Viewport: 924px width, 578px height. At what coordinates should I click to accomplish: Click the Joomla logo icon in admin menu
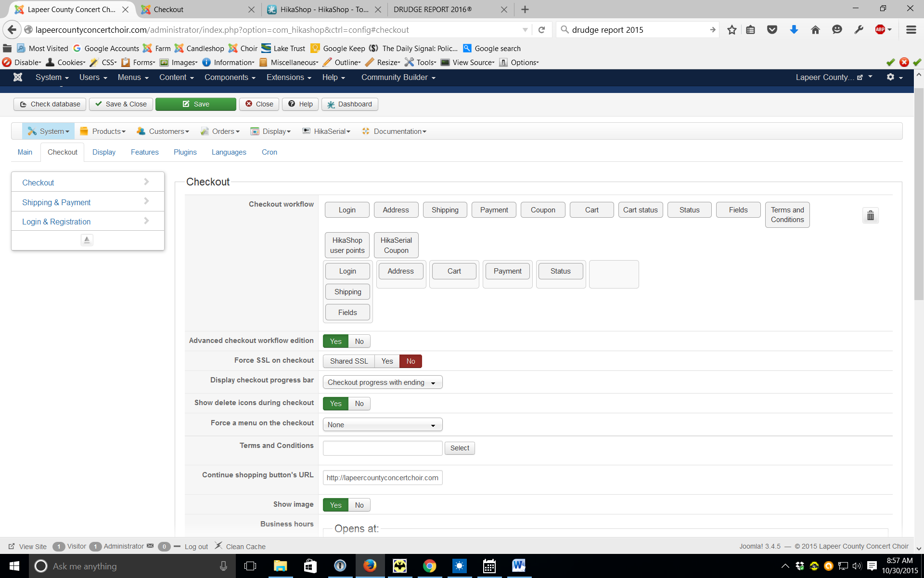(x=18, y=77)
